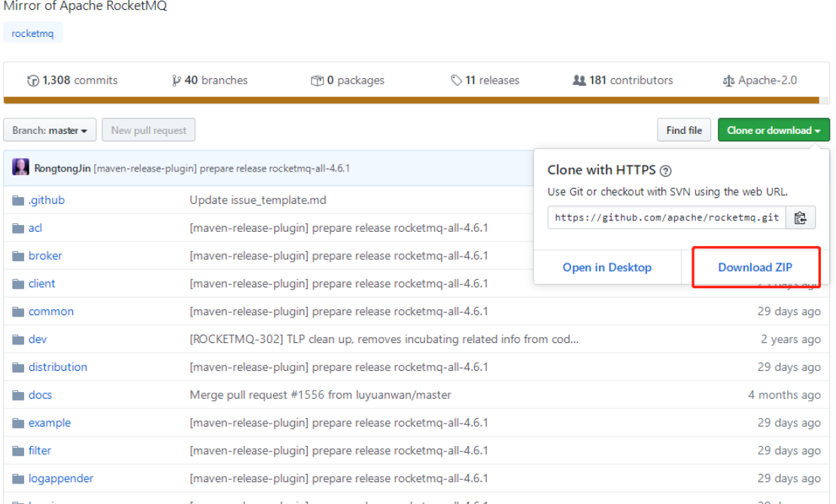Copy clone URL with clipboard icon
The image size is (836, 504).
pyautogui.click(x=801, y=217)
